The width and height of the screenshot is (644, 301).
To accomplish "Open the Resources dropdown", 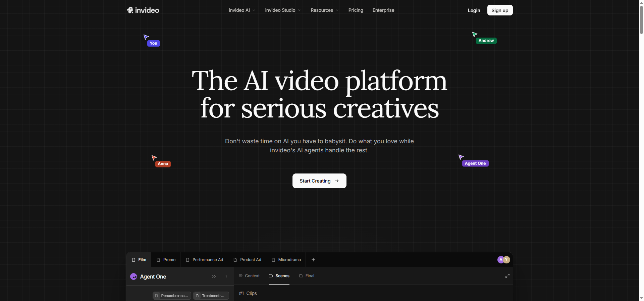I will [x=324, y=10].
